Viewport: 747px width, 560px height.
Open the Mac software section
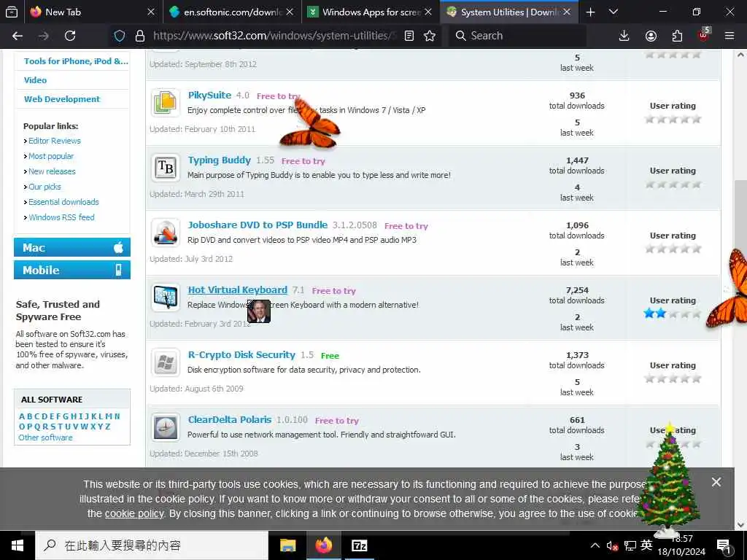72,248
